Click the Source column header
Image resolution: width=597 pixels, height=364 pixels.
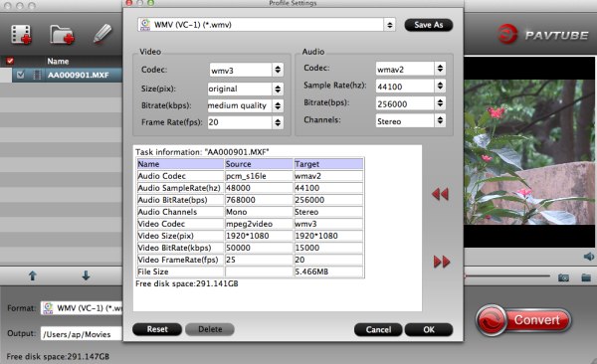pos(259,164)
